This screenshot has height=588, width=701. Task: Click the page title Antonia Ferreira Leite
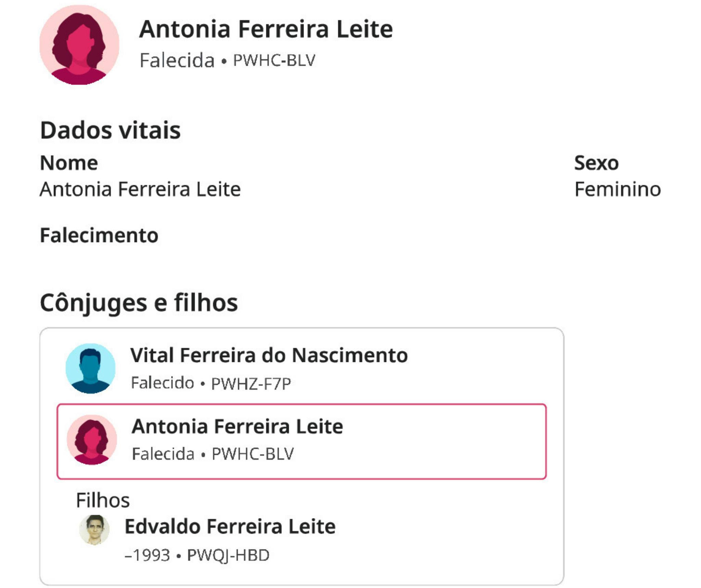pos(266,29)
